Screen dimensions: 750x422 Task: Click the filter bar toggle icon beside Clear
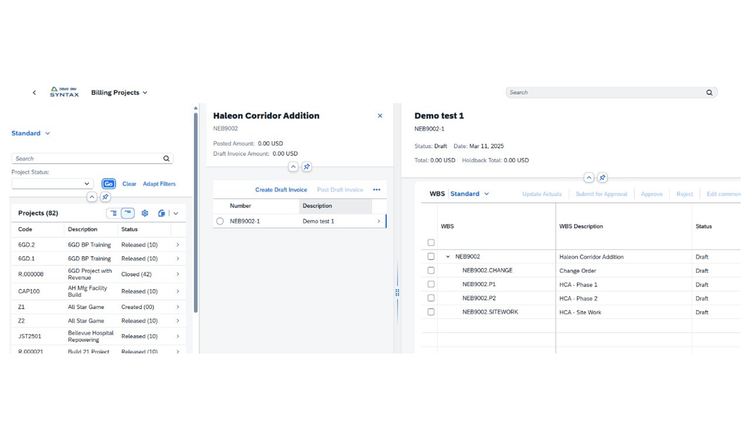109,184
